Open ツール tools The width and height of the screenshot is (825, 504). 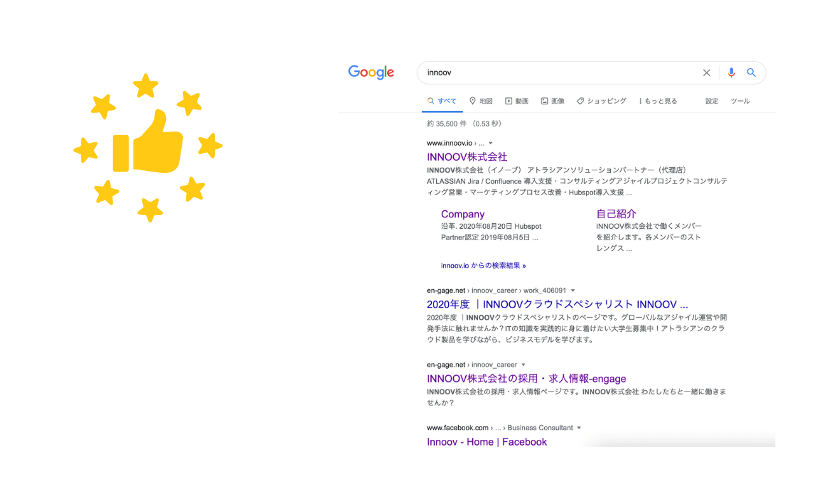click(740, 101)
